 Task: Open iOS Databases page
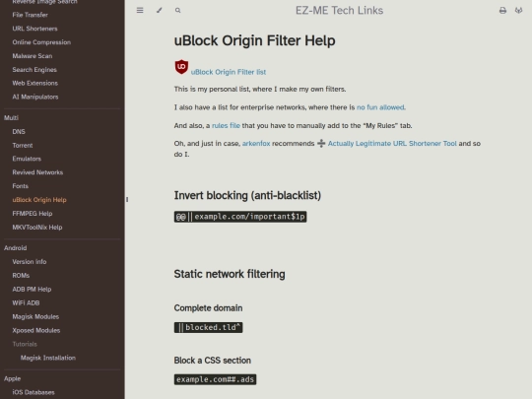click(33, 392)
